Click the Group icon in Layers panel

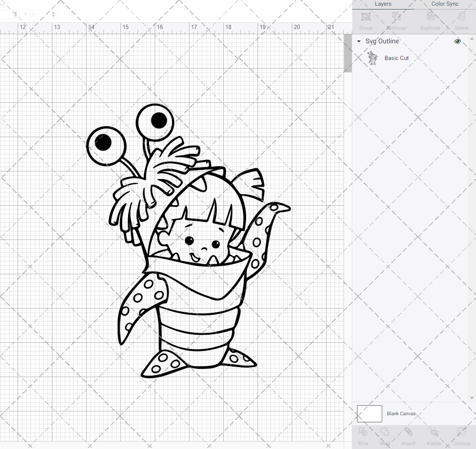point(366,20)
